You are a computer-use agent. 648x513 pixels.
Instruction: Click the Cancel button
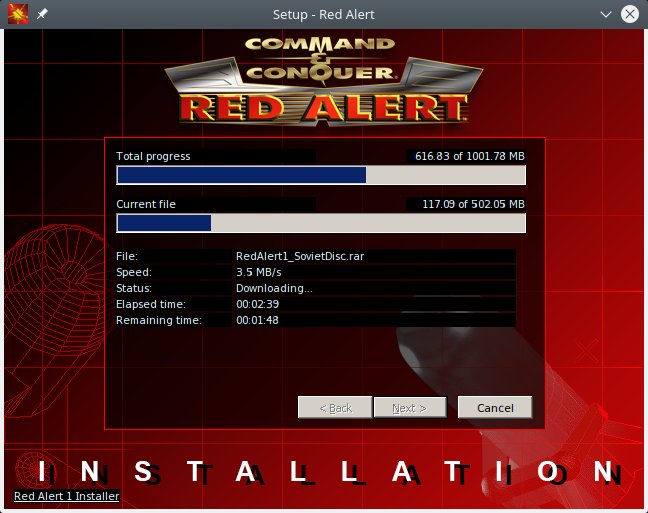click(495, 408)
